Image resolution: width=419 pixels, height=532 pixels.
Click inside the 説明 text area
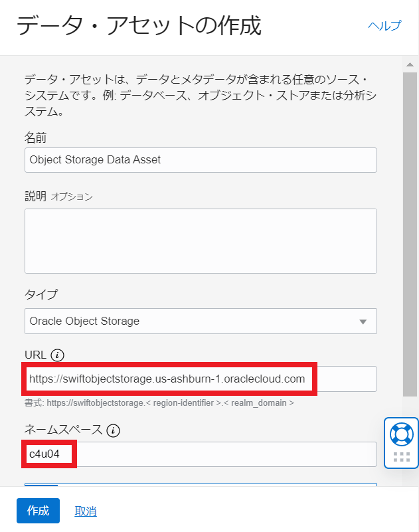pos(201,240)
